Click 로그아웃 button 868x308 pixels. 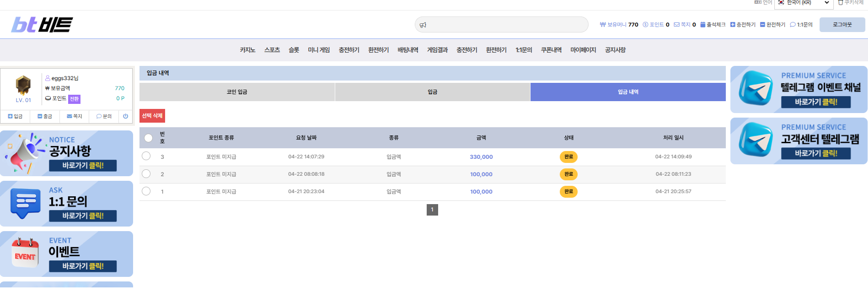pos(842,25)
